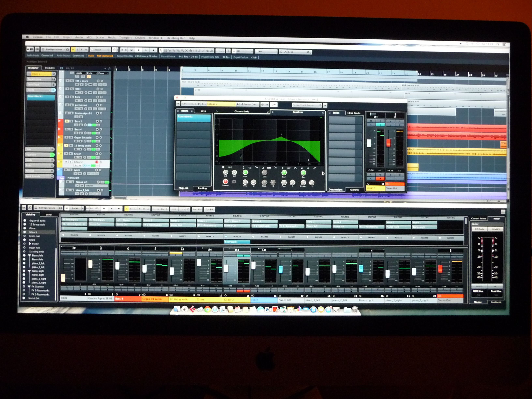Click the Stop button in the main project transport

point(139,50)
